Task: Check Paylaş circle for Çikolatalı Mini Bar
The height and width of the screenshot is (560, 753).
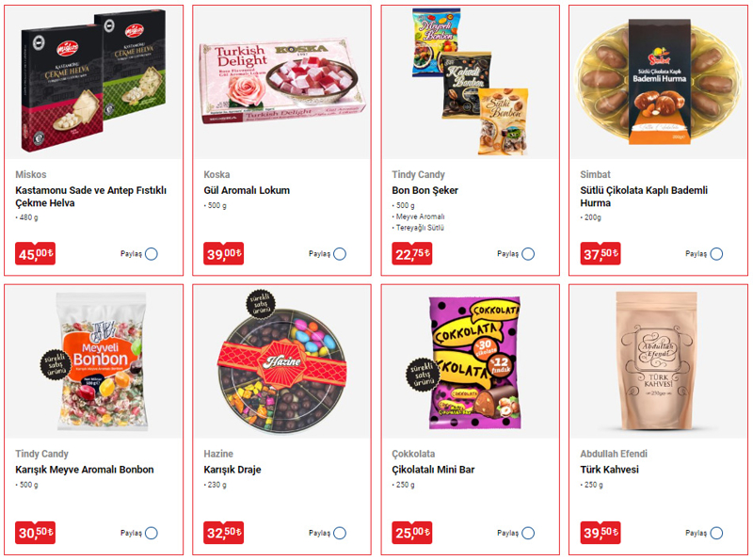Action: [x=528, y=533]
